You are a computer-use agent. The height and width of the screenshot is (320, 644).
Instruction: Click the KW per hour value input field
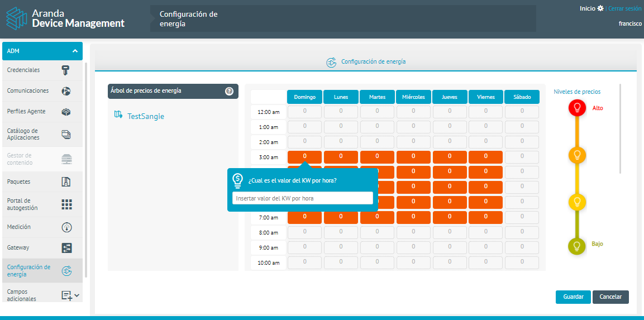click(x=303, y=198)
